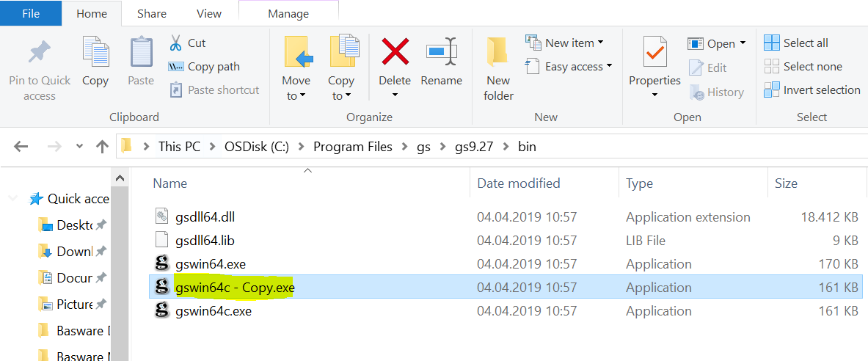Open the File menu
Image resolution: width=868 pixels, height=361 pixels.
click(31, 13)
